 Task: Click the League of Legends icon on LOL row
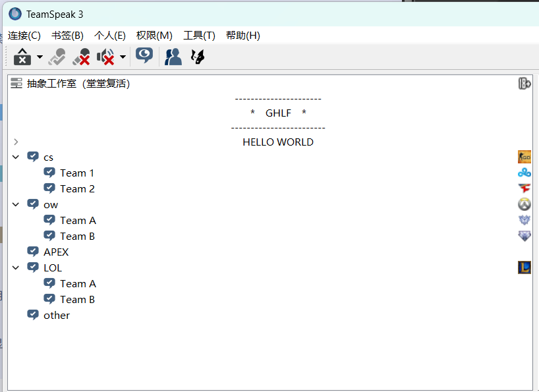click(x=525, y=267)
